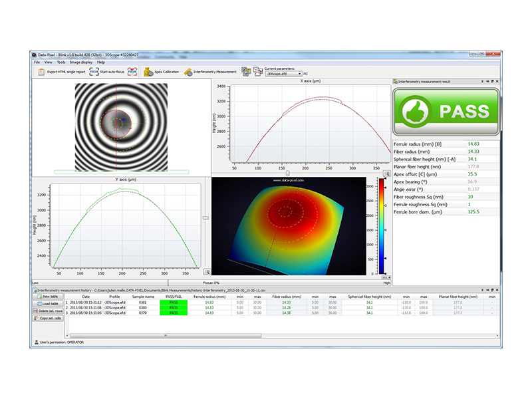Viewport: 532px width, 399px height.
Task: Click eye icon in measurement history panel header
Action: pos(487,290)
